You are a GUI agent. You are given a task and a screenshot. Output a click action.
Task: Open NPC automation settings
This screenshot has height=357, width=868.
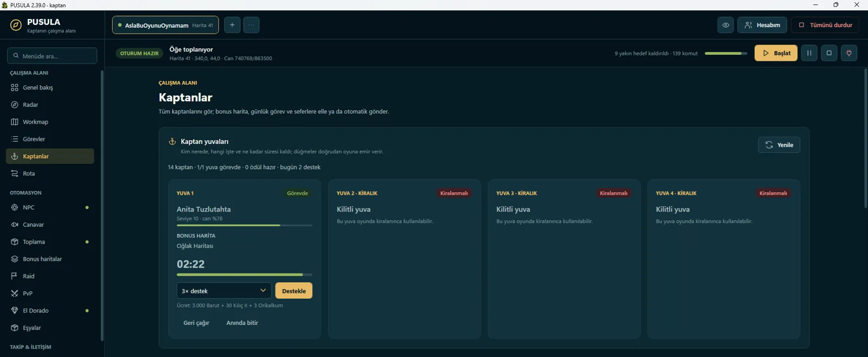pyautogui.click(x=50, y=207)
